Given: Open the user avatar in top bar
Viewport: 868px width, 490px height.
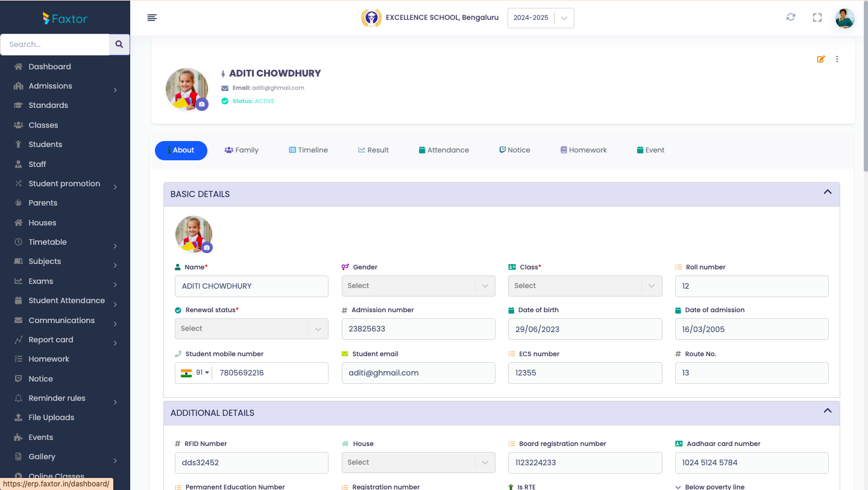Looking at the screenshot, I should pyautogui.click(x=845, y=18).
